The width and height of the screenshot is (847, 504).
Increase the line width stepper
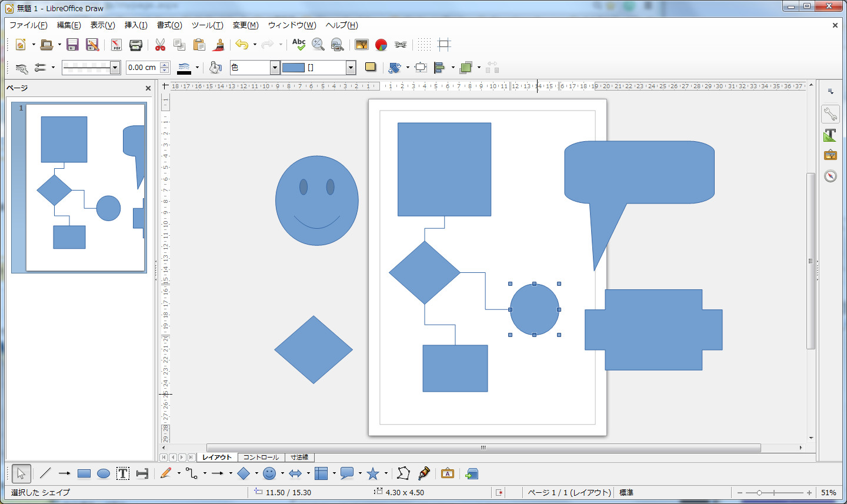pos(165,64)
